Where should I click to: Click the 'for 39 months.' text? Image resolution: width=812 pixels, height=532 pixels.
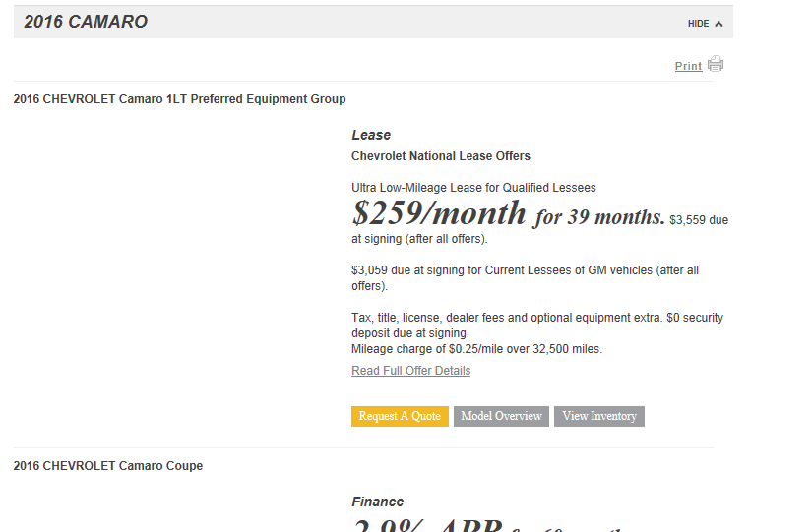(599, 217)
